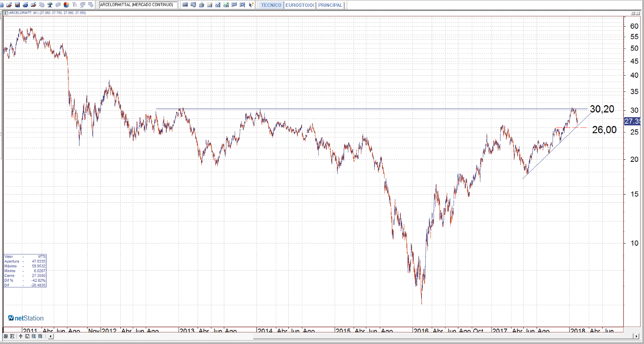The height and width of the screenshot is (344, 644).
Task: Click the tree icon in the toolbar
Action: pos(50,5)
